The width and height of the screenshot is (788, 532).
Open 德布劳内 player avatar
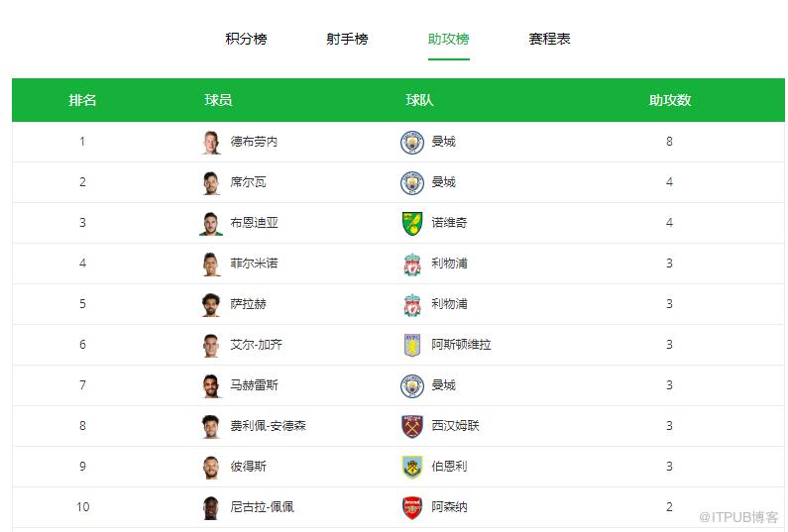[211, 143]
